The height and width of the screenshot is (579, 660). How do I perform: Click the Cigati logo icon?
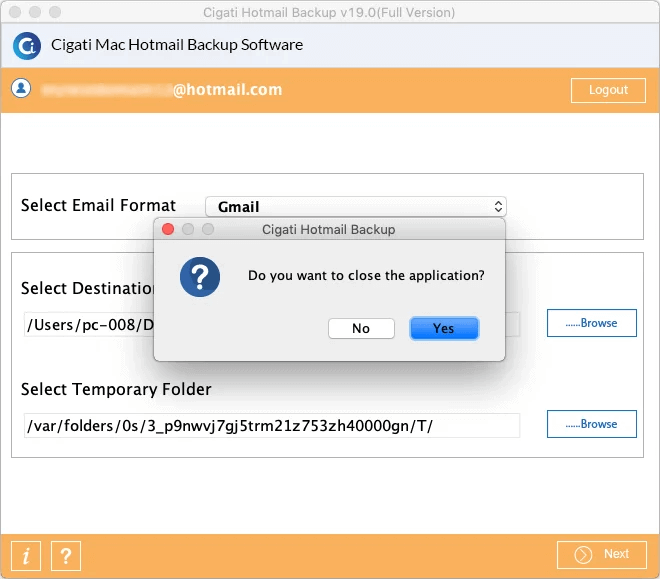[x=27, y=46]
